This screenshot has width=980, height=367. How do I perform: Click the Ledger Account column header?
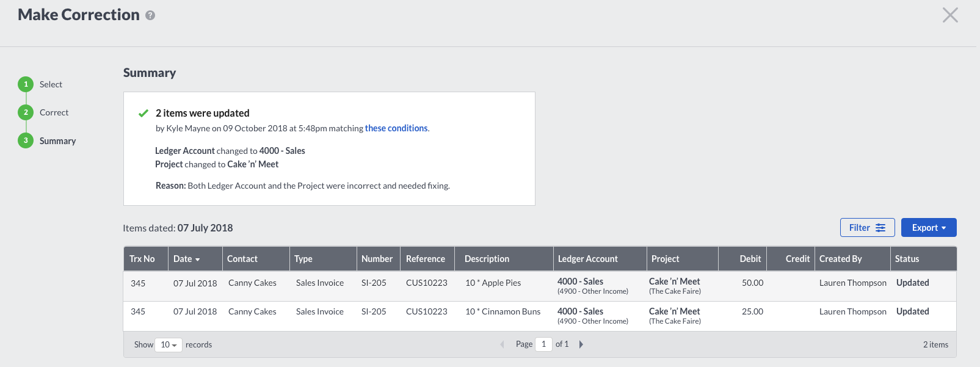pyautogui.click(x=587, y=259)
